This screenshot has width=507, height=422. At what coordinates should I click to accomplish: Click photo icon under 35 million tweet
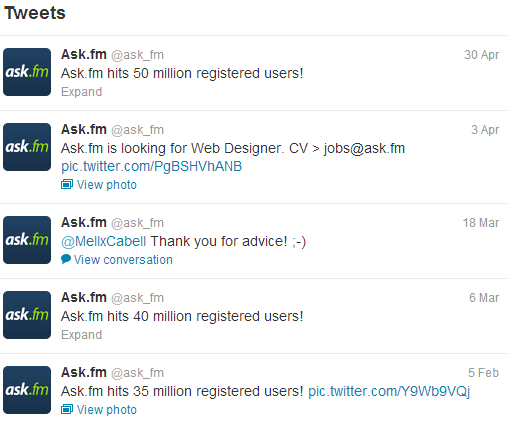coord(67,409)
